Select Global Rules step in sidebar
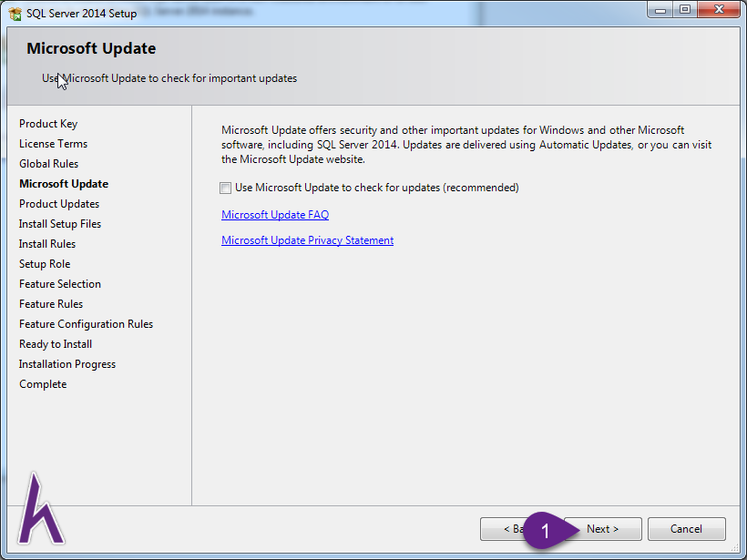Image resolution: width=747 pixels, height=560 pixels. pyautogui.click(x=48, y=164)
